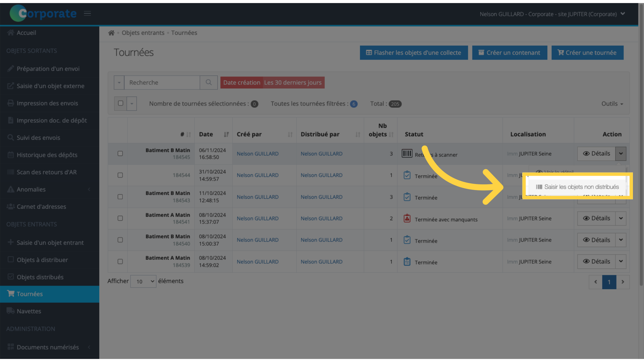
Task: Change the Afficher elements count selector
Action: coord(143,282)
